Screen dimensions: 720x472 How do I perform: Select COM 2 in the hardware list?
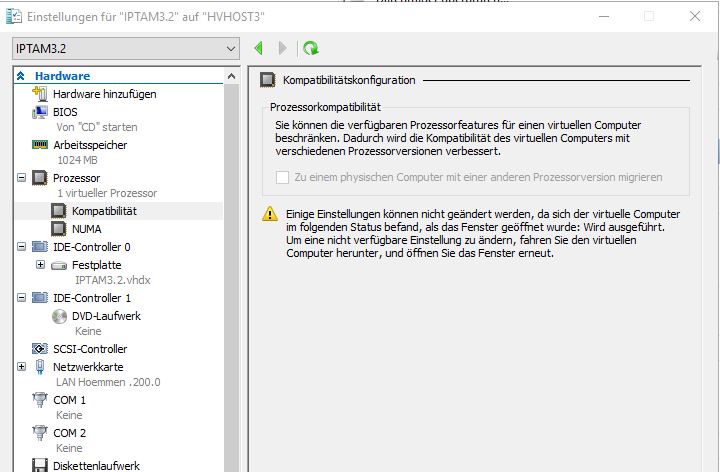[x=69, y=433]
